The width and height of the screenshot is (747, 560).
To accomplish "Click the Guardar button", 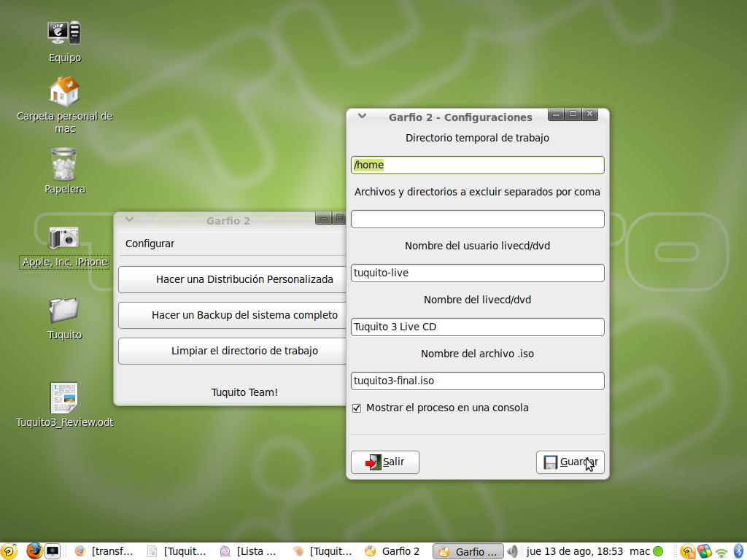I will click(x=570, y=462).
